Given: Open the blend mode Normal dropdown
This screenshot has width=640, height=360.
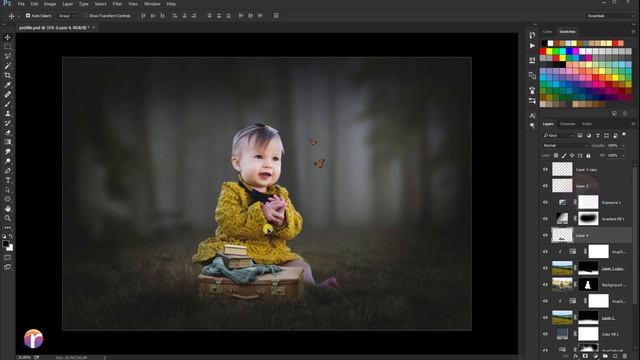Looking at the screenshot, I should [x=565, y=145].
